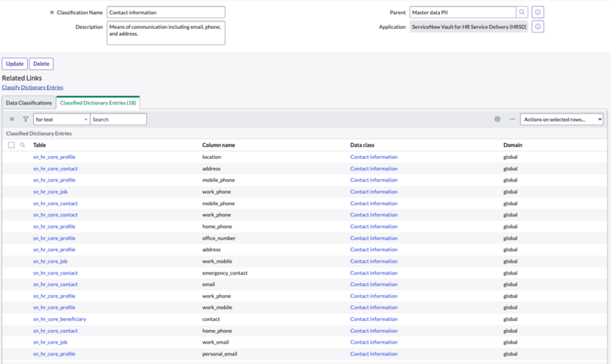Click the global domain cell in the location row

tap(510, 157)
